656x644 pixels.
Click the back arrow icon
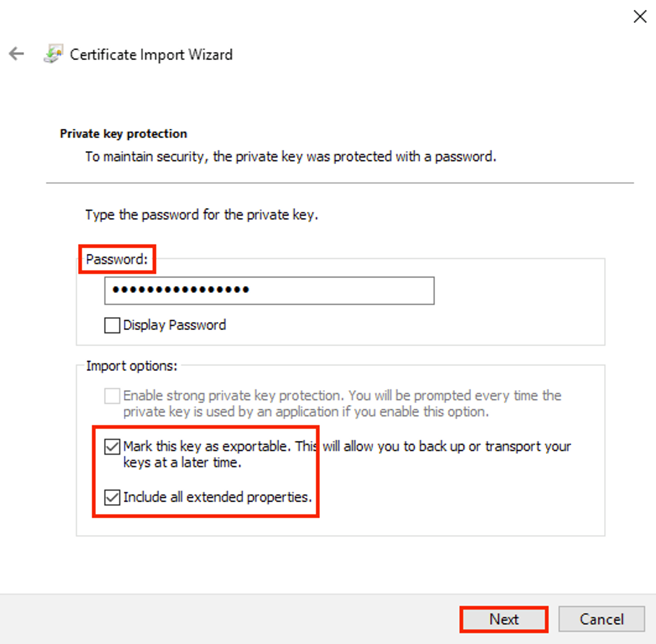(16, 54)
